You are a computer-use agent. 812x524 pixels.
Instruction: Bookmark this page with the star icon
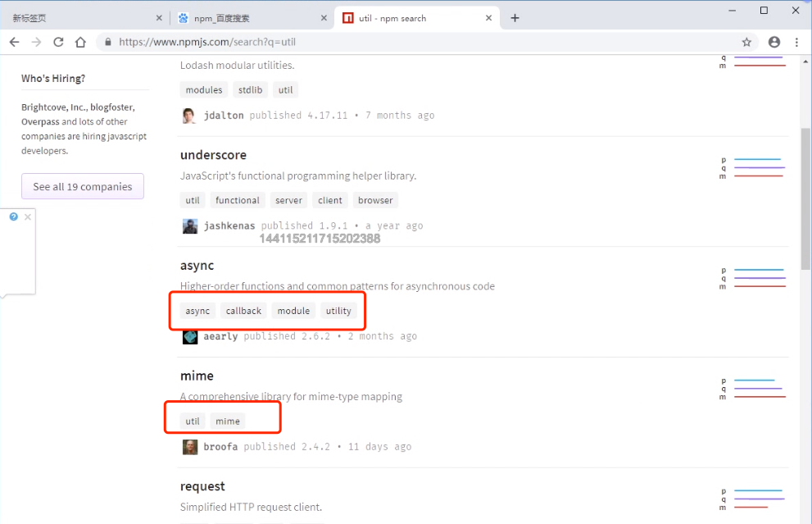click(x=746, y=42)
